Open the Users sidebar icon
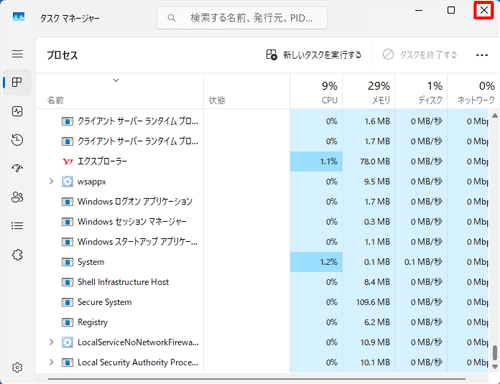The height and width of the screenshot is (384, 500). point(17,197)
